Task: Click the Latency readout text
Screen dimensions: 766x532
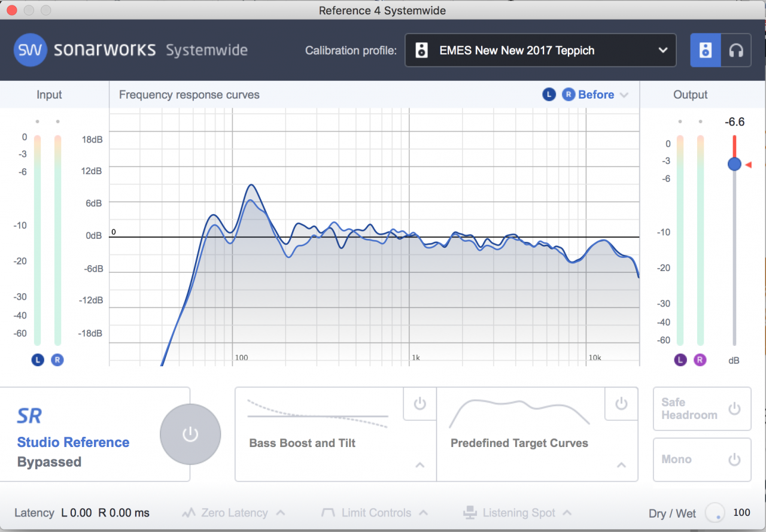Action: (x=82, y=513)
